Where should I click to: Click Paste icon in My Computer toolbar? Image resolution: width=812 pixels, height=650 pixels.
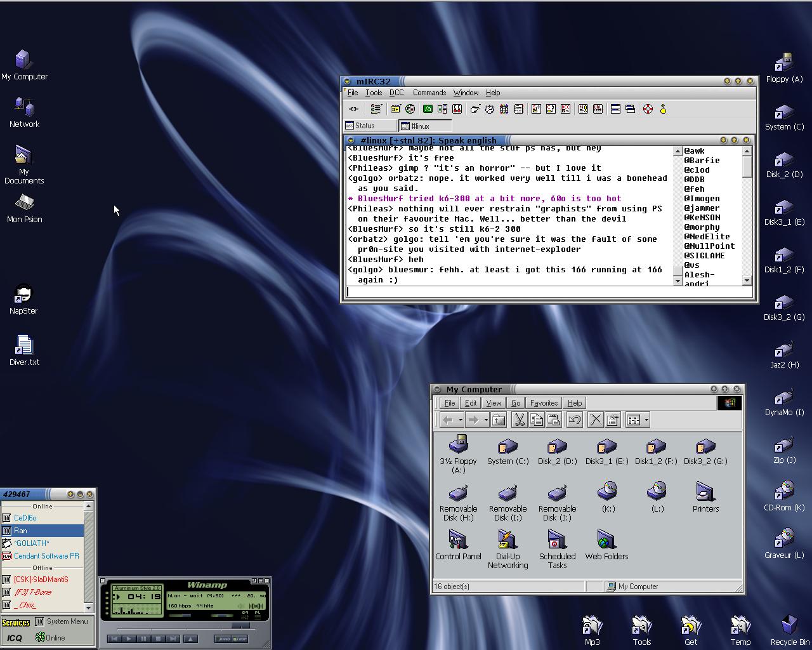(x=554, y=420)
